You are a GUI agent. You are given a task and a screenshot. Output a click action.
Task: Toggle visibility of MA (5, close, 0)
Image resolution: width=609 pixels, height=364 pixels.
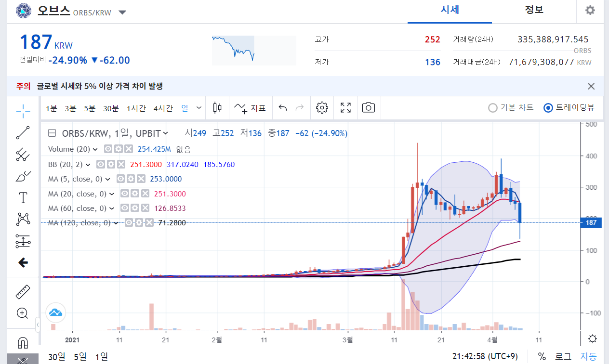click(x=122, y=179)
